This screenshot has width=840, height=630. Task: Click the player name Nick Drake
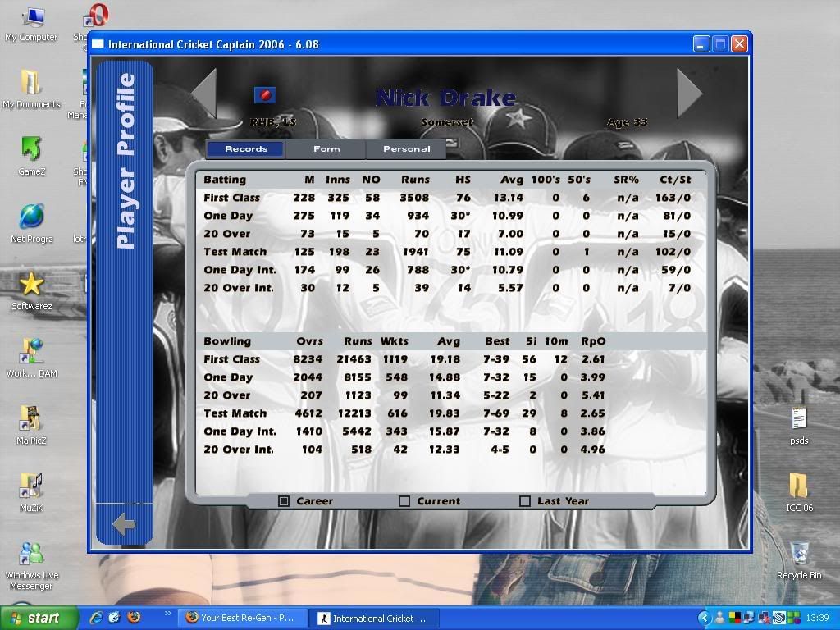(445, 98)
